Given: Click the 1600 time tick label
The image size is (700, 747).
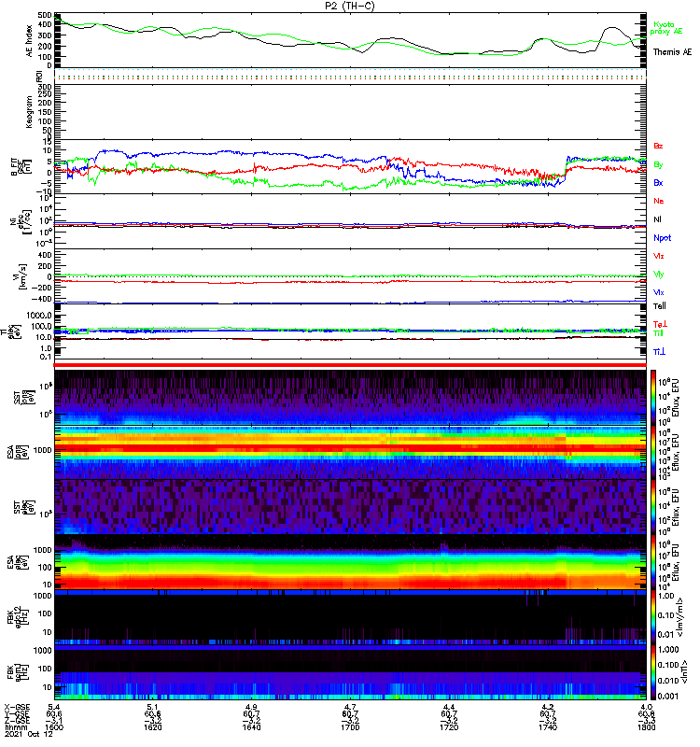Looking at the screenshot, I should coord(54,727).
